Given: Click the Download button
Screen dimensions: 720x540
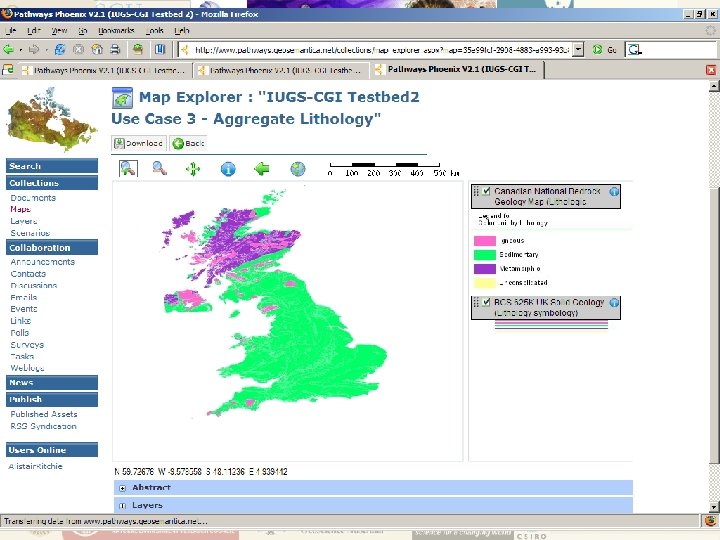Looking at the screenshot, I should click(x=139, y=143).
